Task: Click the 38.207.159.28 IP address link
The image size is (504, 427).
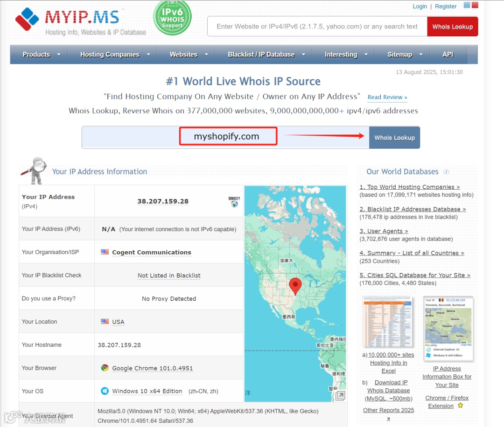Action: [x=163, y=201]
